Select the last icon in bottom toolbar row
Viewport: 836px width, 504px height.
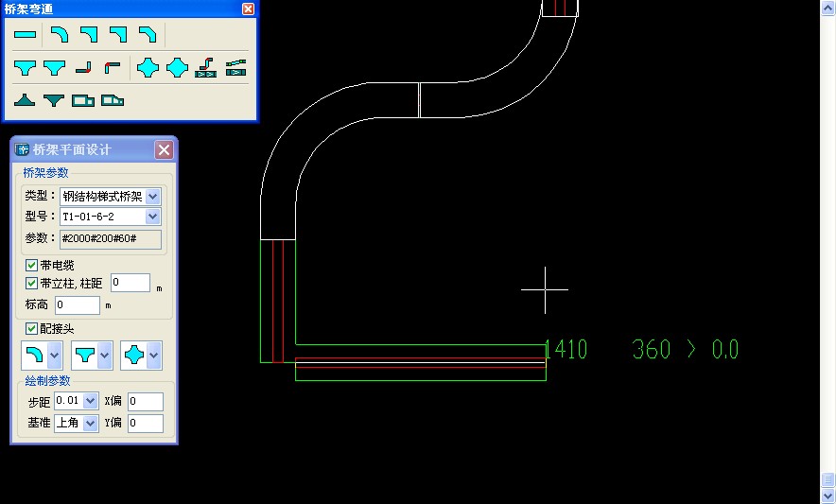113,99
